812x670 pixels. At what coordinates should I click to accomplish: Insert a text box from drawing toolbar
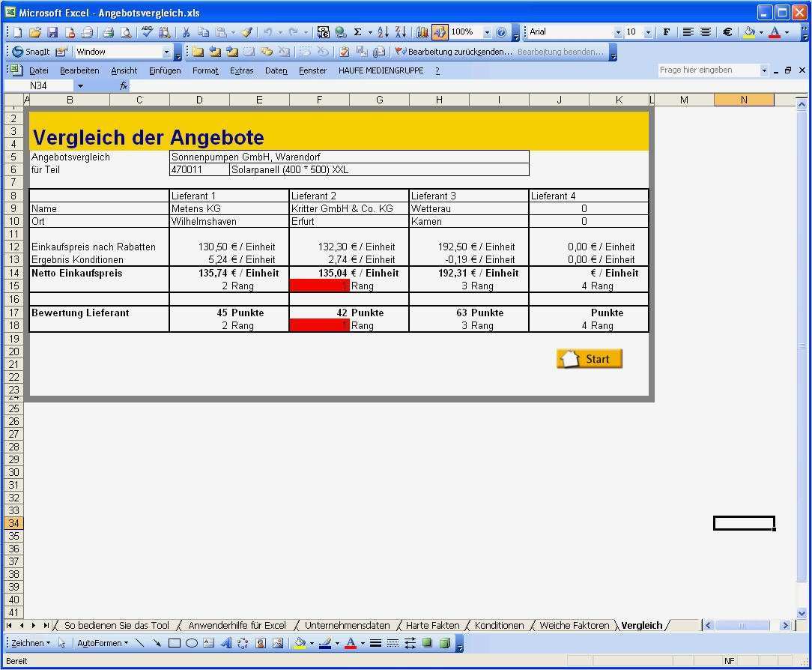pos(209,643)
